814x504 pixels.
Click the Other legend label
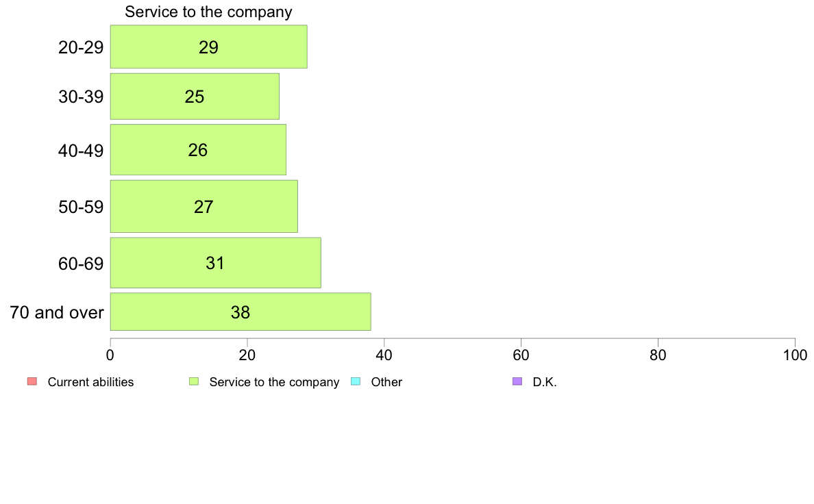(x=386, y=382)
